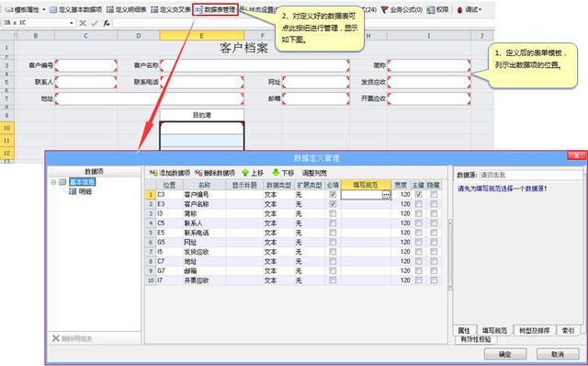Viewport: 588px width, 366px height.
Task: Click the 取消 button
Action: point(558,354)
